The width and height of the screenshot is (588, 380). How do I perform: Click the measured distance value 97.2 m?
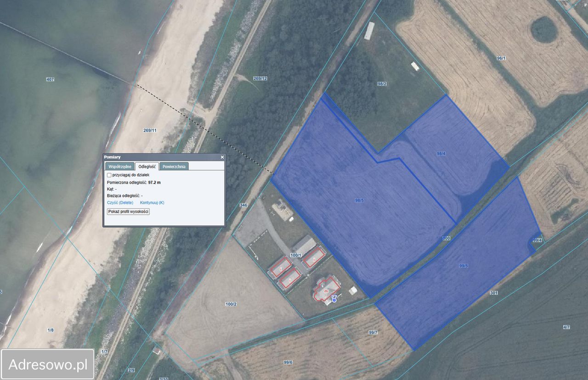(x=154, y=183)
